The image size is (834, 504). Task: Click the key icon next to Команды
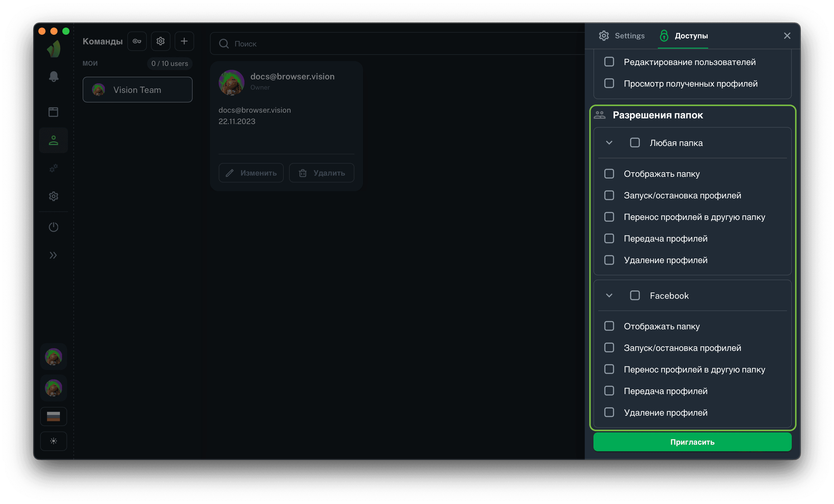click(x=137, y=41)
